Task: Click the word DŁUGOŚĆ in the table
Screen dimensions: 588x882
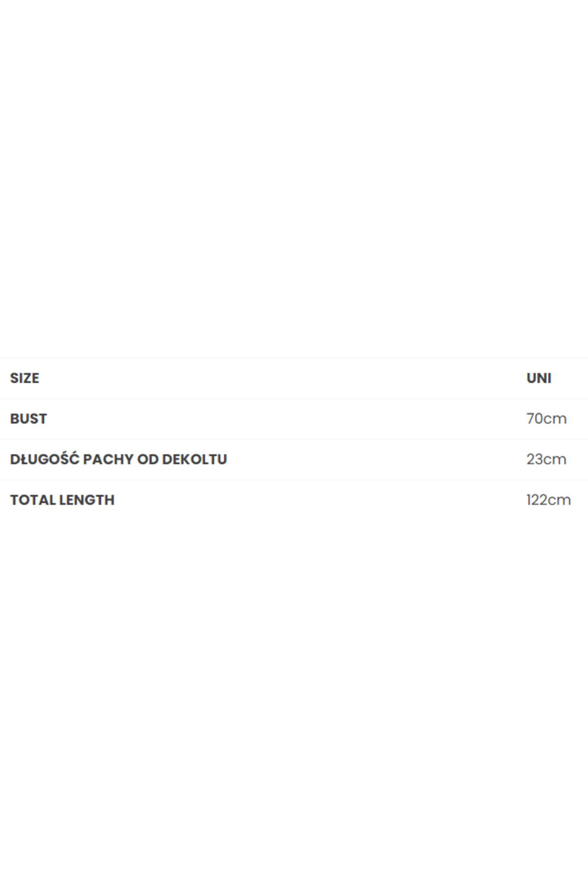Action: pyautogui.click(x=45, y=459)
